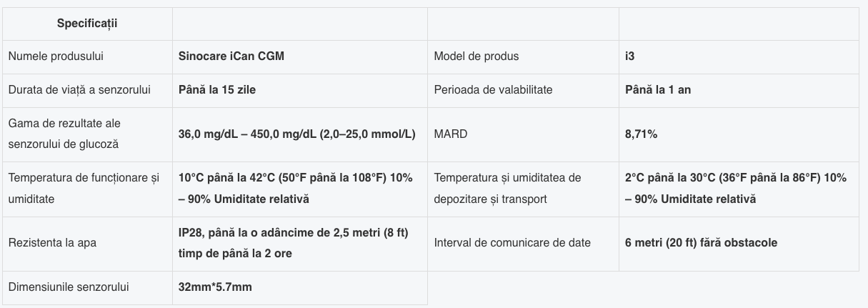Select the Până la 15 zile value

tap(217, 89)
